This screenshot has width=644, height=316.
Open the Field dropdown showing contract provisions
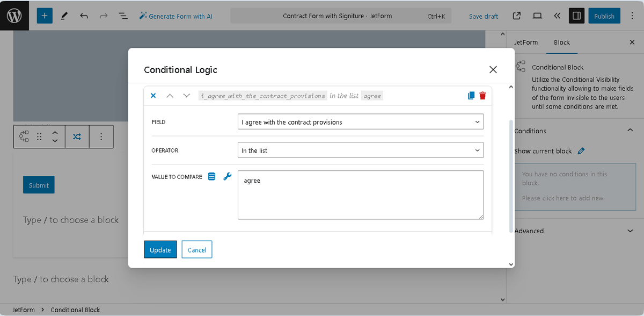coord(361,121)
